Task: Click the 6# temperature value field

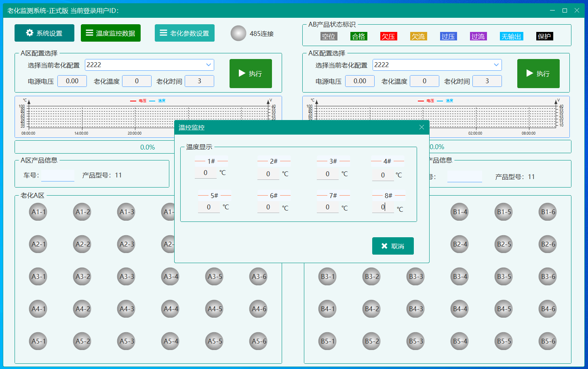Action: pos(268,207)
